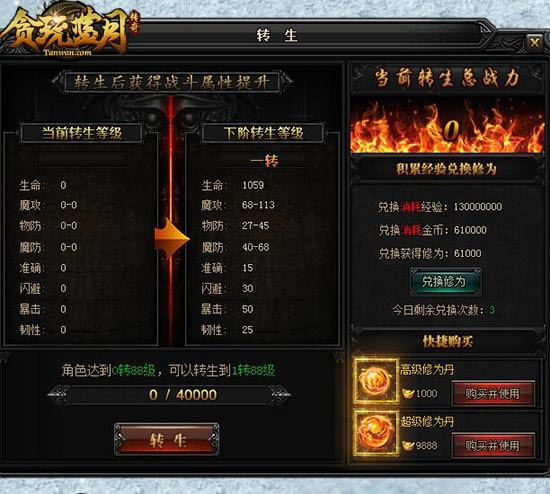
Task: Click the 0 / 40000 cultivation progress bar
Action: [169, 395]
